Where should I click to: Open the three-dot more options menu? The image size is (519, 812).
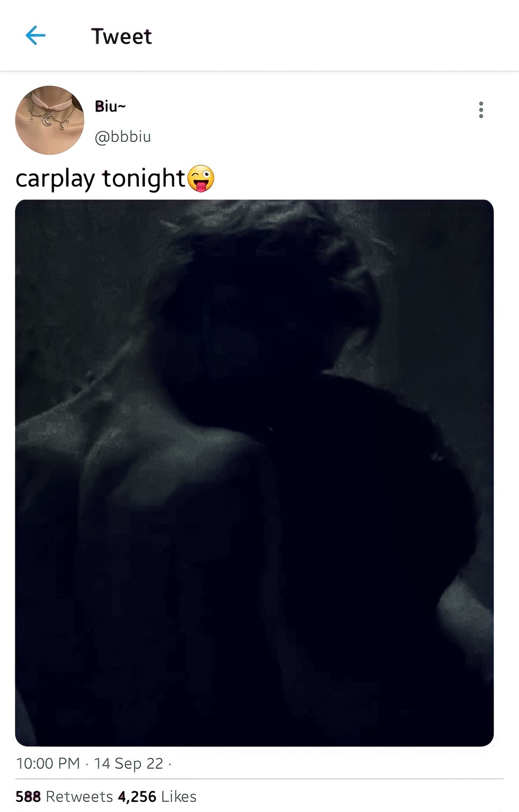[x=481, y=110]
